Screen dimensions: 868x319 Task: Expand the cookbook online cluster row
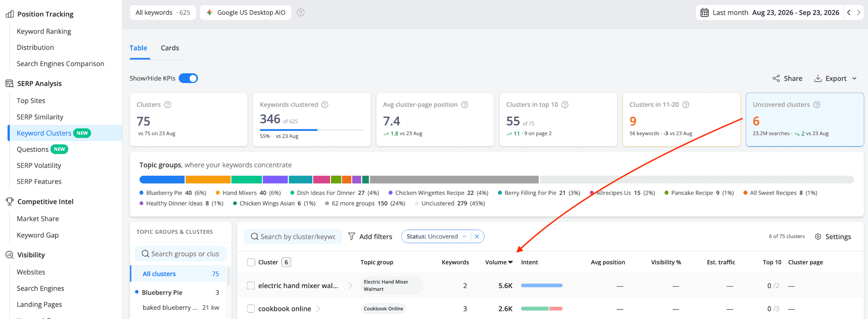pyautogui.click(x=318, y=309)
